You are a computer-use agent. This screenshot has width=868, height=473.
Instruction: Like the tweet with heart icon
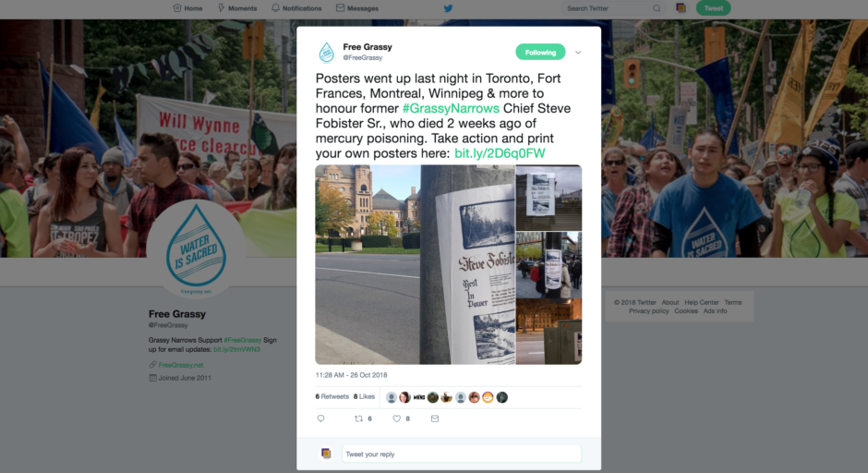coord(396,418)
